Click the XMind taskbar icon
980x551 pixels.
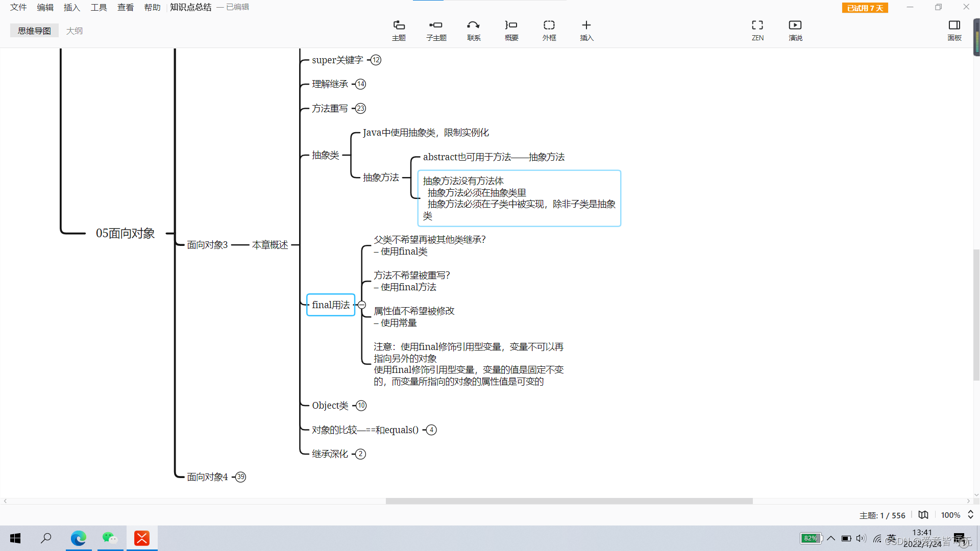pyautogui.click(x=142, y=538)
